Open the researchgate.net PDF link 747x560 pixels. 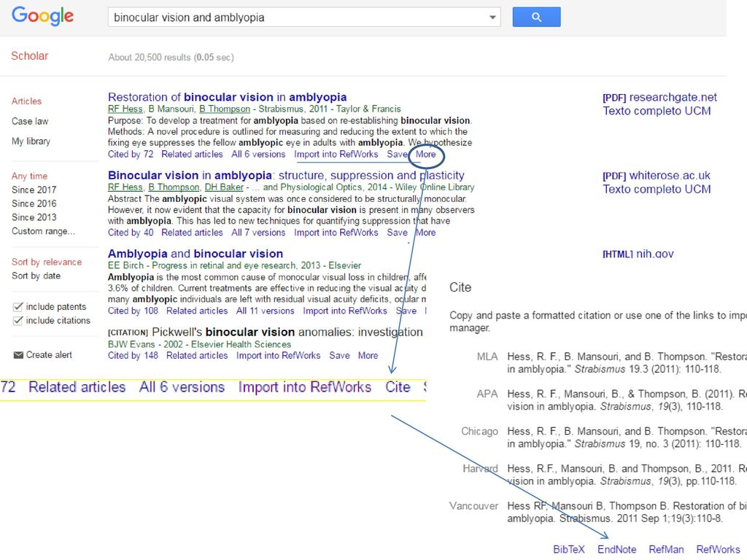click(659, 97)
